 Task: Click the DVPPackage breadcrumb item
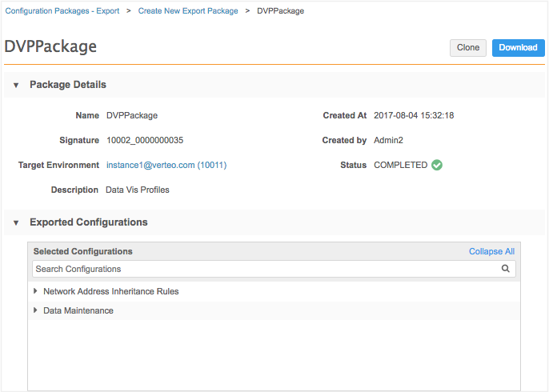coord(280,11)
